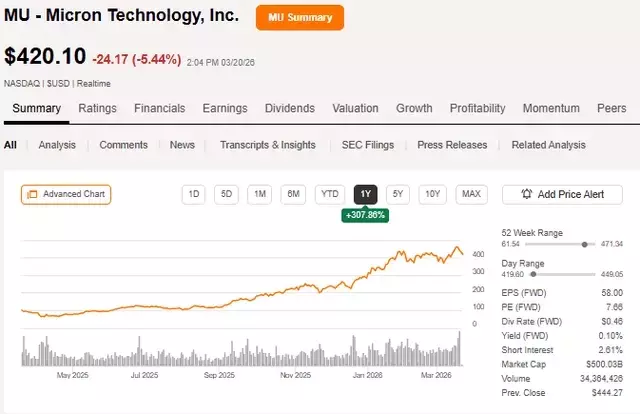Switch chart to 6M range
The height and width of the screenshot is (414, 640).
tap(292, 194)
